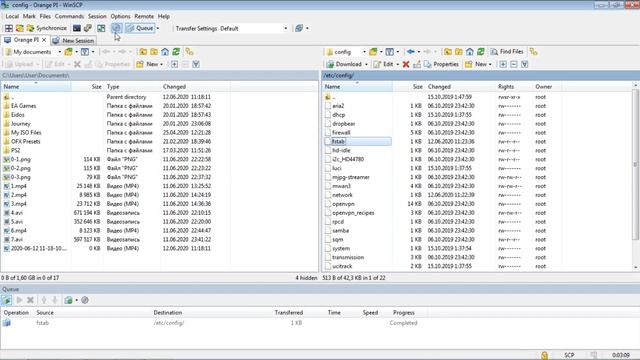Open the Local menu
Screen dimensions: 640x360
point(12,16)
